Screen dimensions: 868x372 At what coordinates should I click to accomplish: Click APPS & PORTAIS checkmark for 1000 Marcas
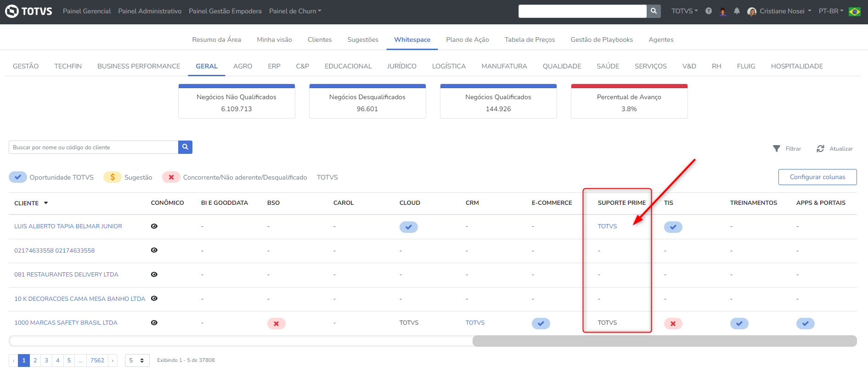tap(806, 323)
